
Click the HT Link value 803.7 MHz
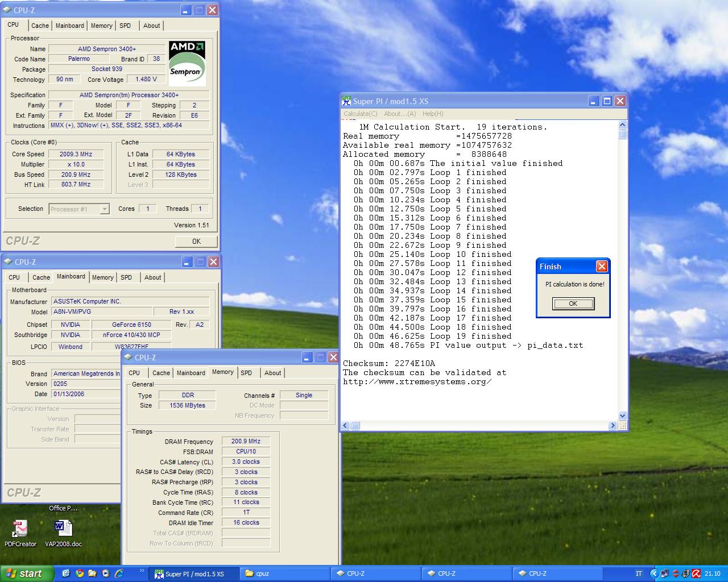[x=76, y=185]
